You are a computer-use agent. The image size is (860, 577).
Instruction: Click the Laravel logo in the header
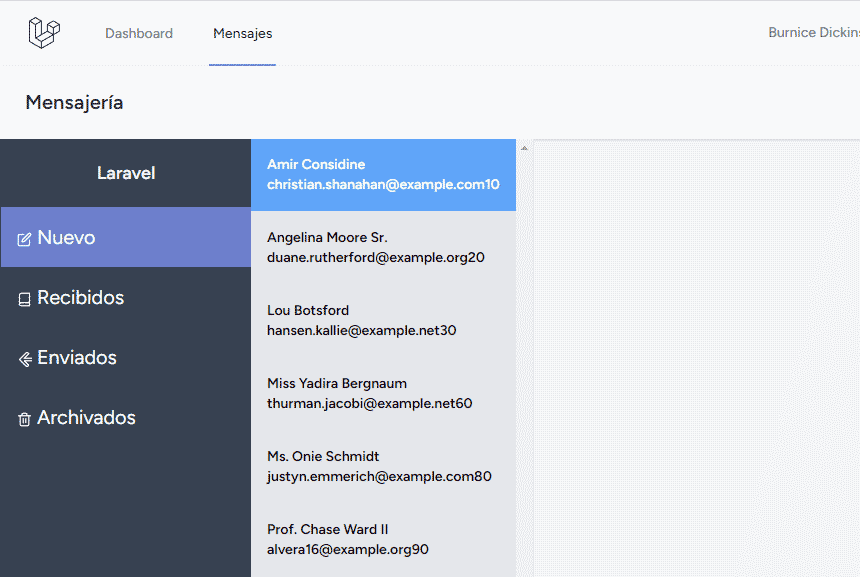(x=44, y=33)
